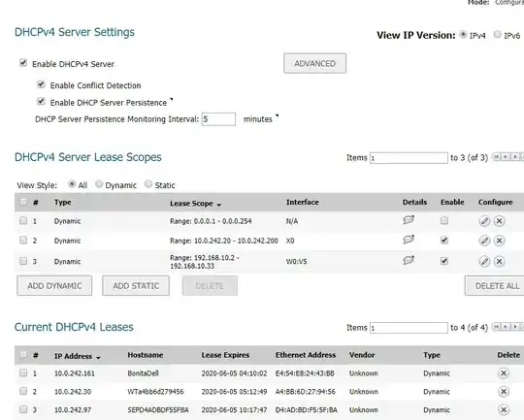Open details bubble for 10.0.242.20 range scope
This screenshot has width=524, height=420.
pyautogui.click(x=409, y=240)
